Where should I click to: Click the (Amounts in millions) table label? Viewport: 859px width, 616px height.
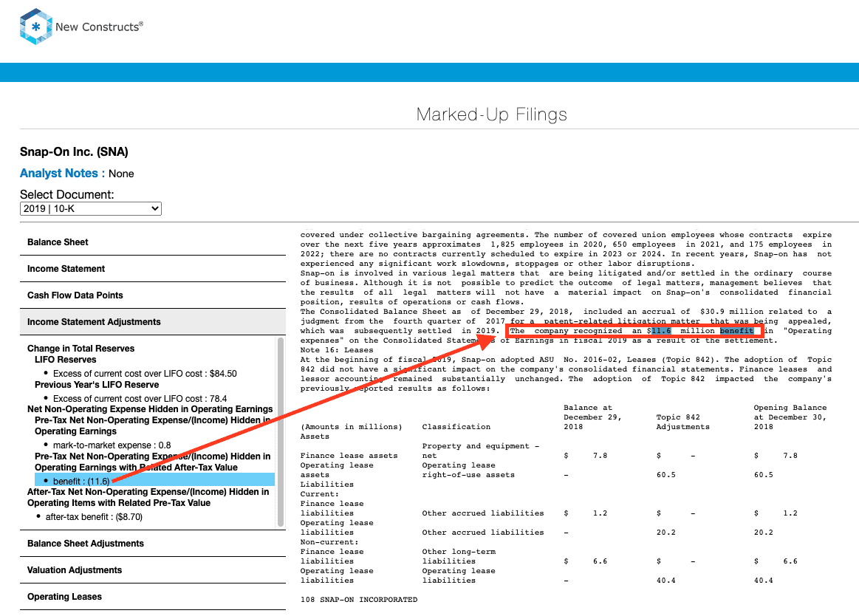click(351, 427)
